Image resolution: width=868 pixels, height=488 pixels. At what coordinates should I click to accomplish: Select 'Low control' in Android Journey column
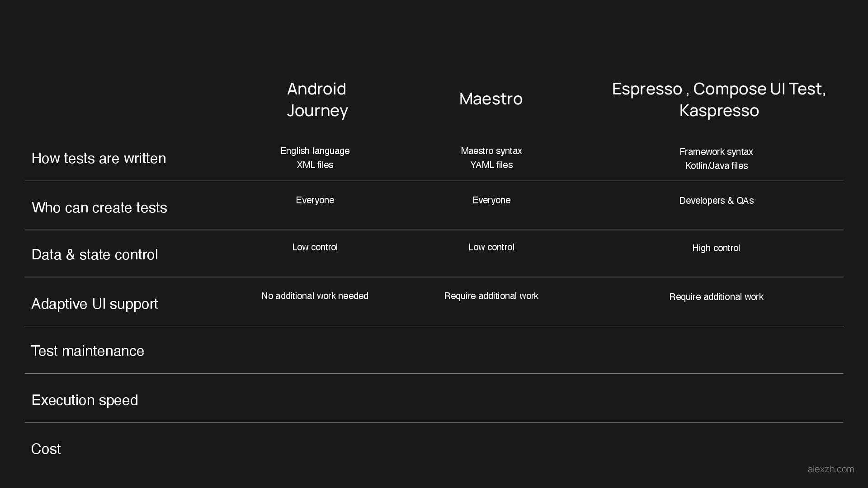[x=315, y=247]
